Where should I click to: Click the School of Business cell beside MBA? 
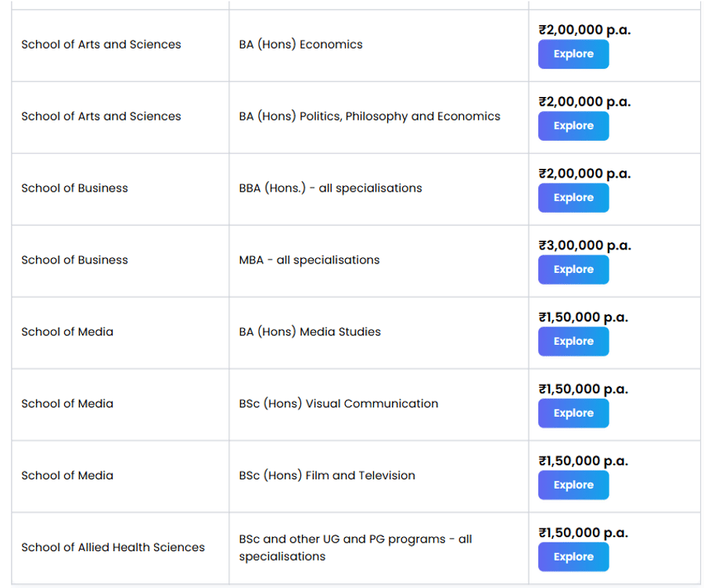[74, 260]
